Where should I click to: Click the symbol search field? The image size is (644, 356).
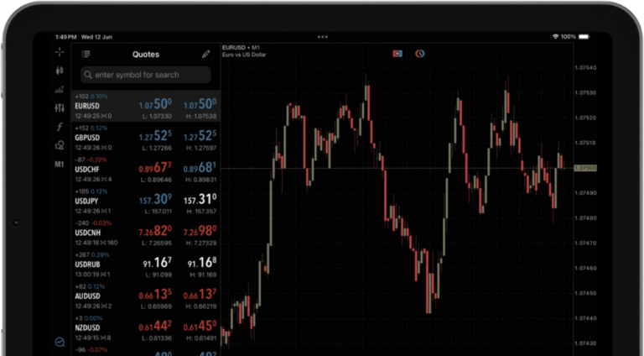(x=146, y=75)
